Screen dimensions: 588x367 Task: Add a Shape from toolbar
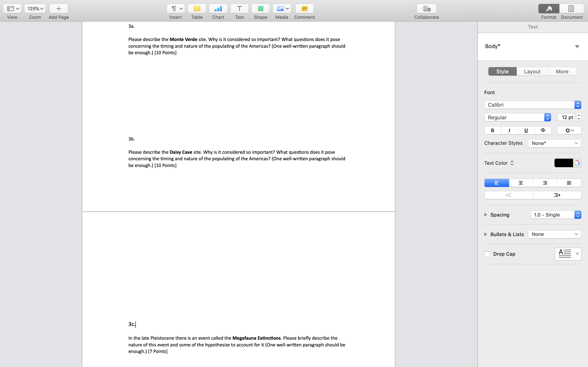pos(261,9)
